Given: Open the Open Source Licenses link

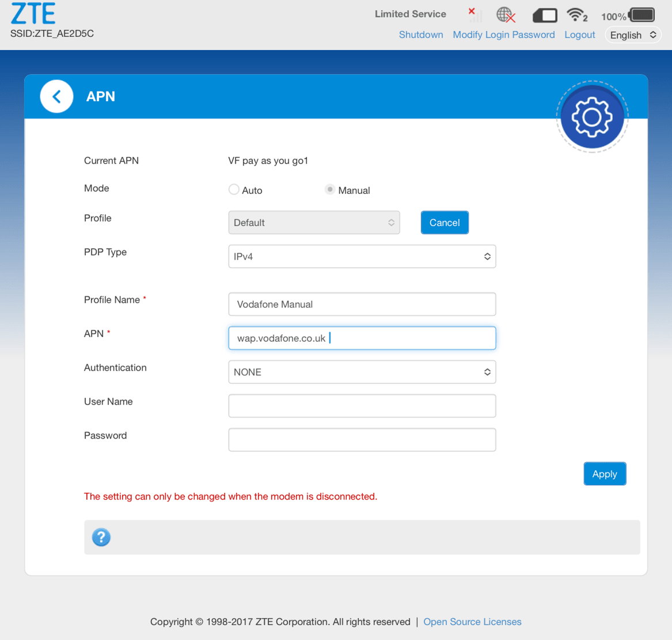Looking at the screenshot, I should point(472,622).
